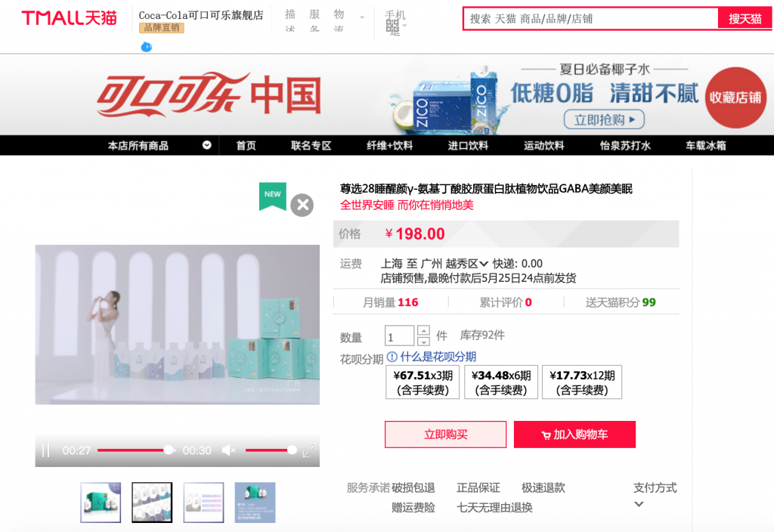774x532 pixels.
Task: Click the 送天猫积分 99 text
Action: (621, 302)
